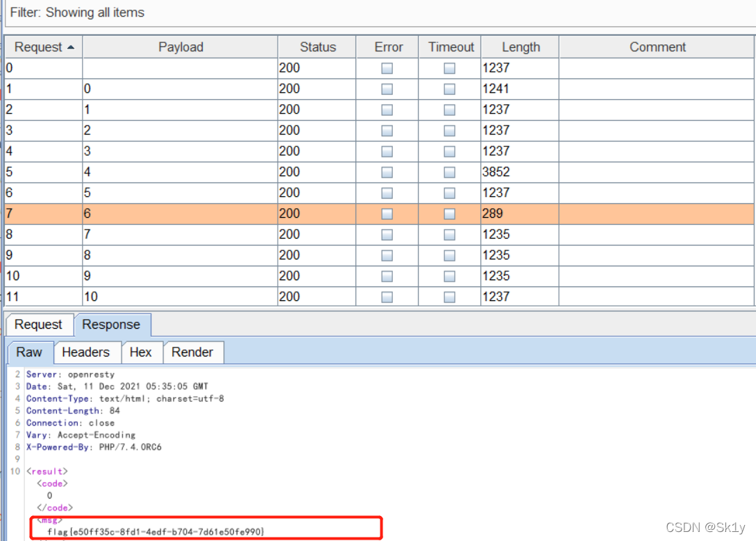Screen dimensions: 756x541
Task: Click the closing code tag
Action: [x=54, y=508]
